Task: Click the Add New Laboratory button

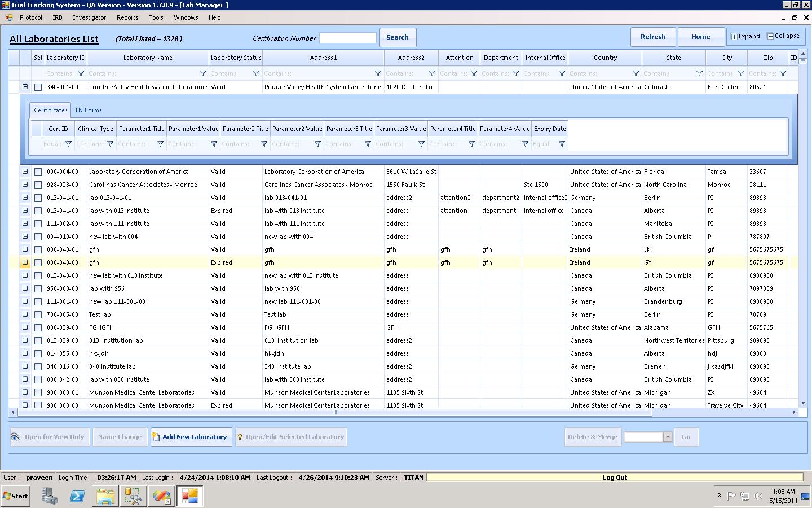Action: [x=191, y=437]
